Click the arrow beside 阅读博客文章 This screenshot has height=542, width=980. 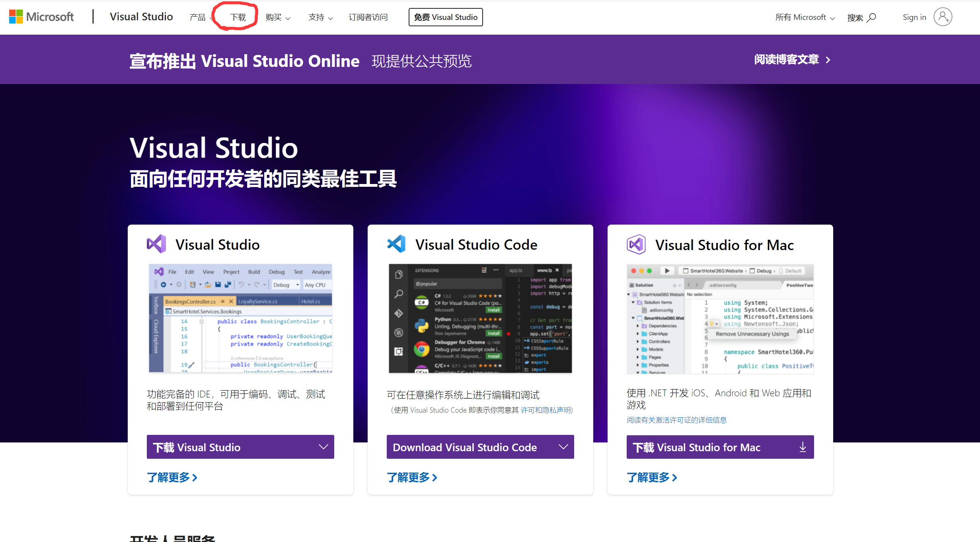coord(828,60)
